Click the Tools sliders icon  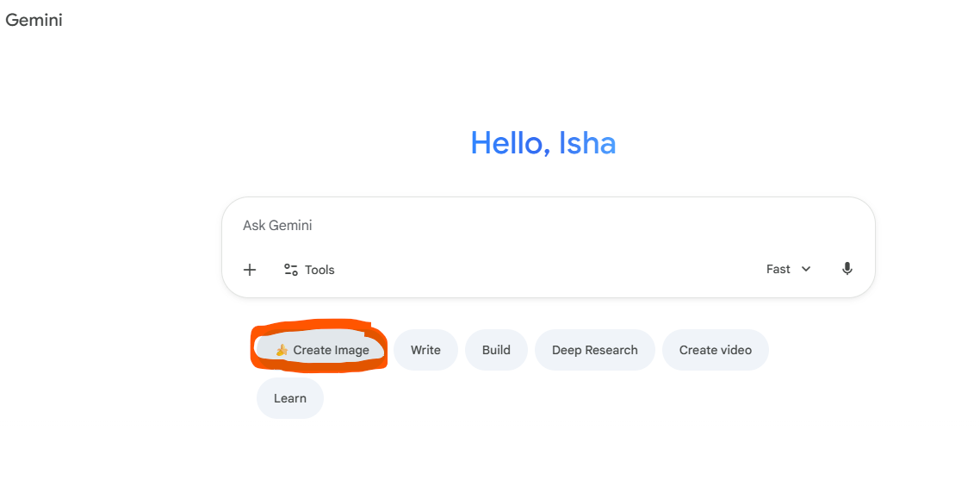(x=291, y=270)
